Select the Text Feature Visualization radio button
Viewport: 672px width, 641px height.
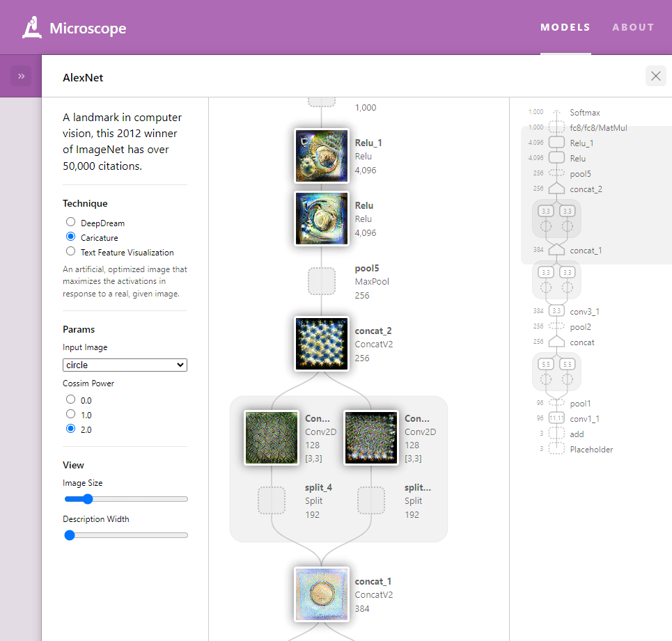(71, 251)
